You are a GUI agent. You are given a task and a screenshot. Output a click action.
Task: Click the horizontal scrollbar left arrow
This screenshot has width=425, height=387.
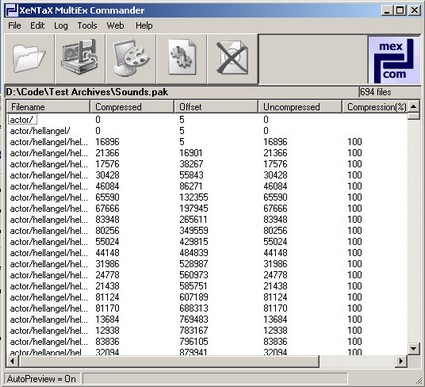13,361
